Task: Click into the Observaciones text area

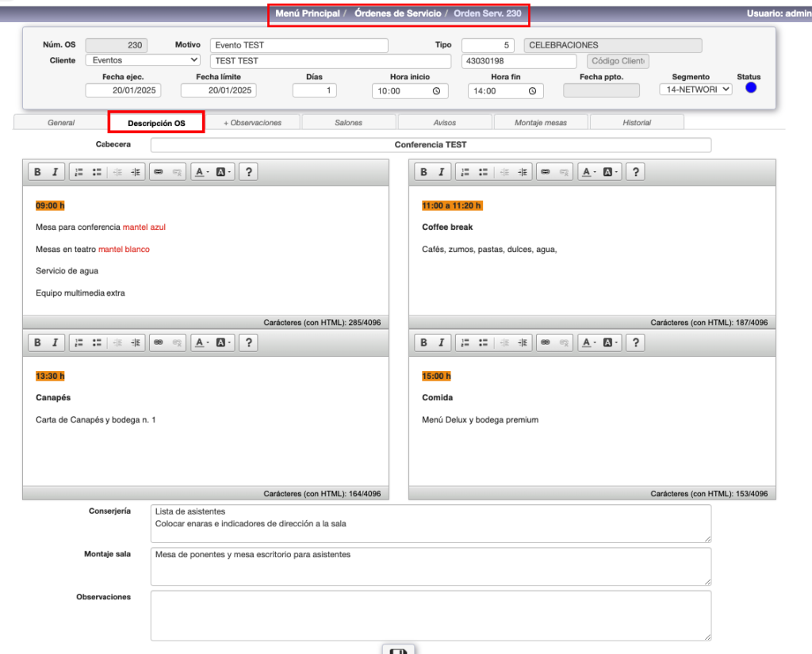Action: click(430, 614)
